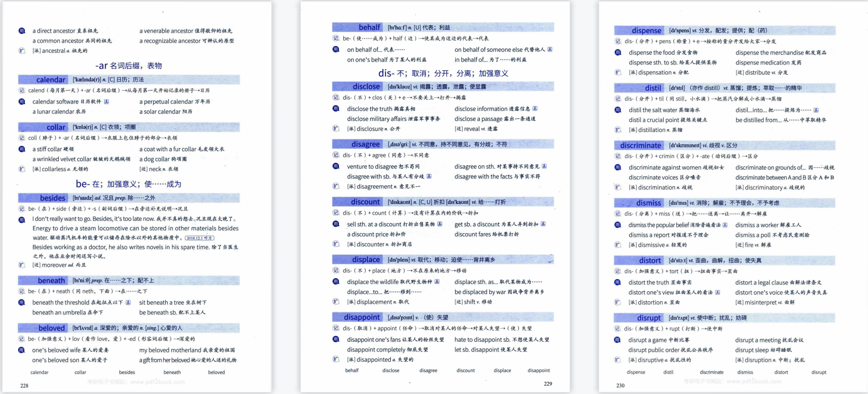The width and height of the screenshot is (868, 394).
Task: Click the phrase 'beneath an umbrella'
Action: (x=59, y=312)
